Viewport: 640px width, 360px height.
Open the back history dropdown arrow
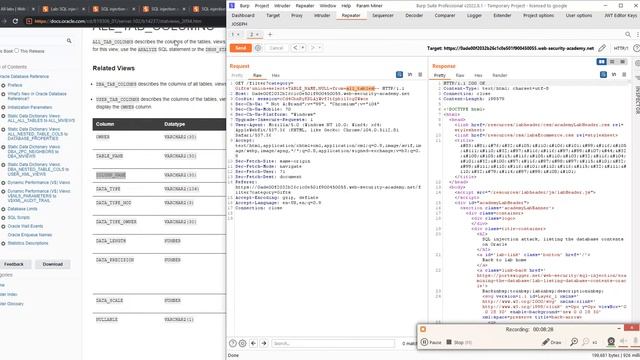point(302,48)
